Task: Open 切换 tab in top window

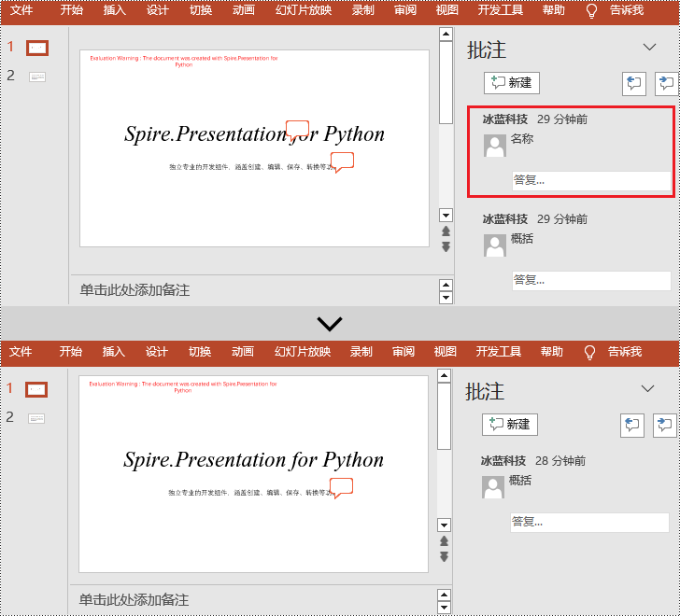Action: click(200, 9)
